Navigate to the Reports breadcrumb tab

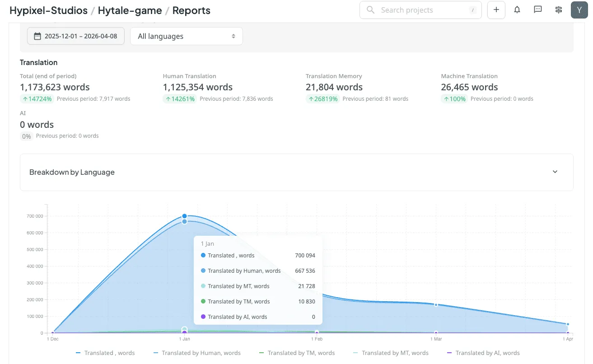point(191,10)
